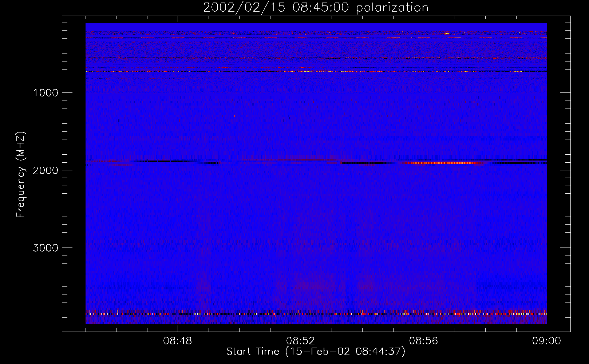Select the 'Start Time (15-Feb-02 08:44:37)' axis label
The image size is (589, 364).
(316, 352)
